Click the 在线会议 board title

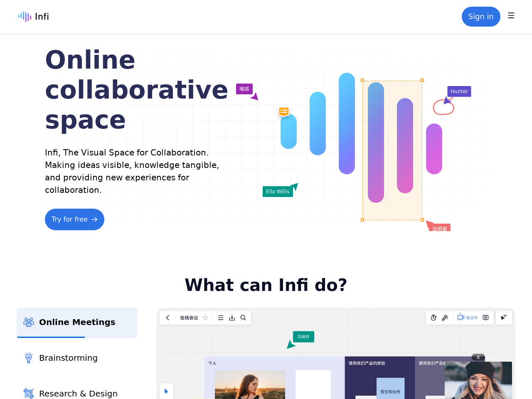(x=189, y=318)
